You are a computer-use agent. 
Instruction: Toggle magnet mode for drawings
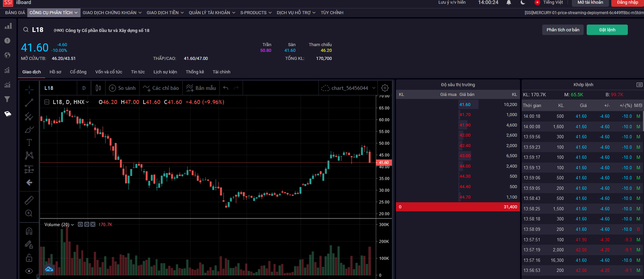click(x=29, y=231)
